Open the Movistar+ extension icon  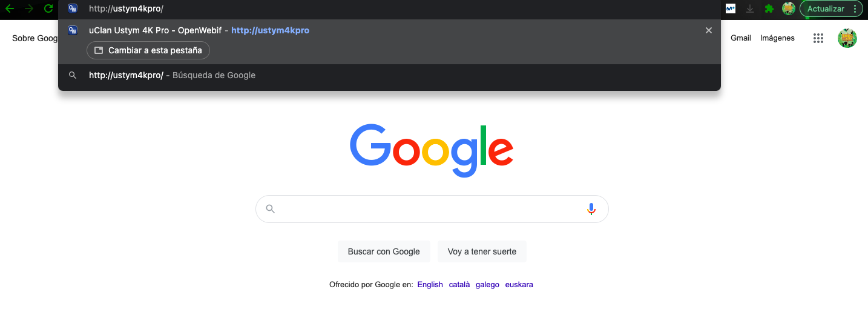[731, 8]
